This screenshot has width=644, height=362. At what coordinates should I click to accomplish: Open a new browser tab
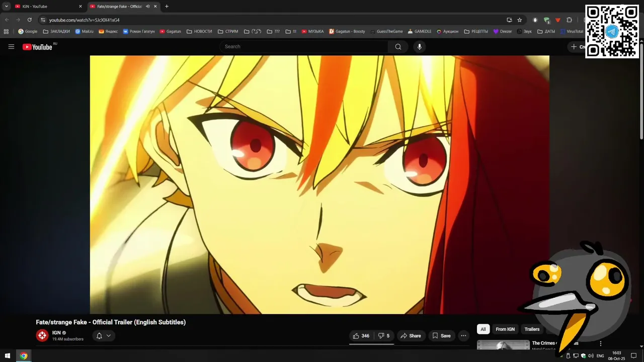(x=167, y=7)
